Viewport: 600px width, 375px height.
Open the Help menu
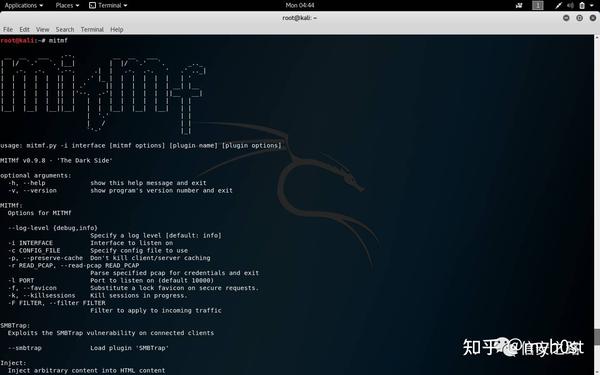(117, 29)
